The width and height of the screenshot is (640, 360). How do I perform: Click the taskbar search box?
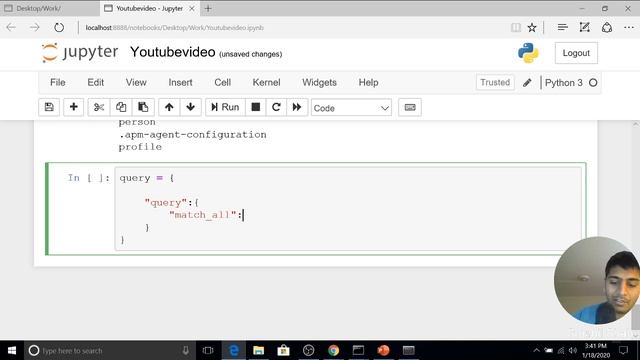(x=110, y=350)
